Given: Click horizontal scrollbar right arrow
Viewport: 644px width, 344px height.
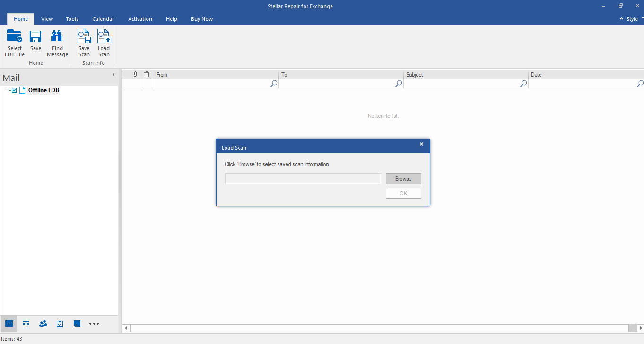Looking at the screenshot, I should coord(640,328).
